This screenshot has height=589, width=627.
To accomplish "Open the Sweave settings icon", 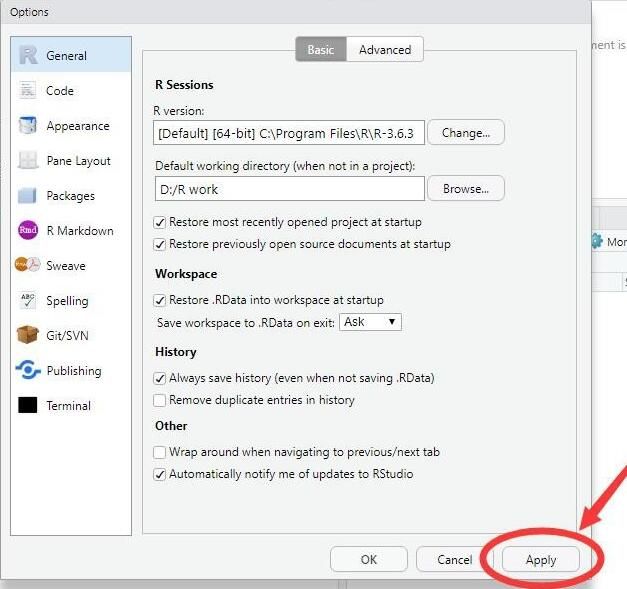I will click(28, 266).
